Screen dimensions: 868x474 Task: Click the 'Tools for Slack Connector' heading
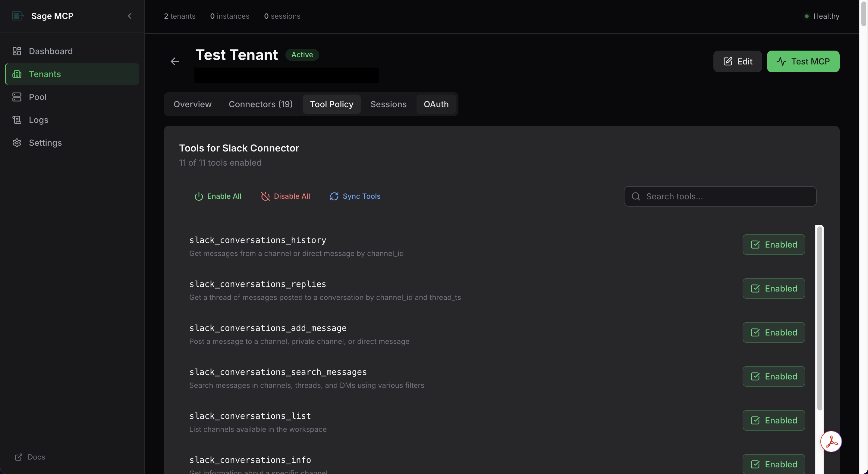(x=239, y=148)
